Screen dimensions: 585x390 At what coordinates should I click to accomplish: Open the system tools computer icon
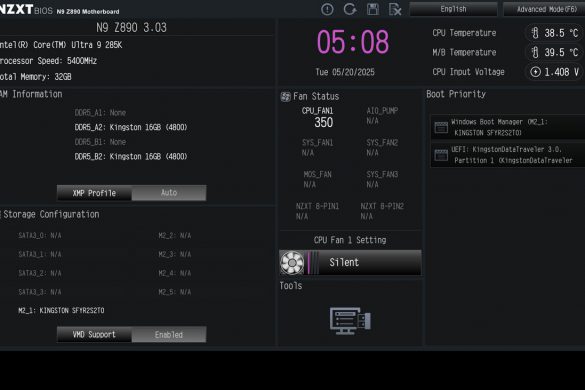350,320
